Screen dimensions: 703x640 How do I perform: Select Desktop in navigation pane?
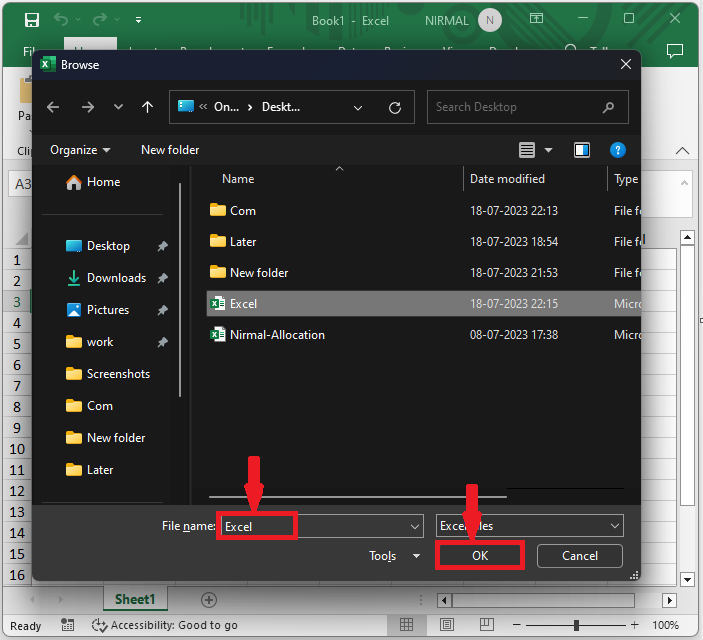(98, 246)
